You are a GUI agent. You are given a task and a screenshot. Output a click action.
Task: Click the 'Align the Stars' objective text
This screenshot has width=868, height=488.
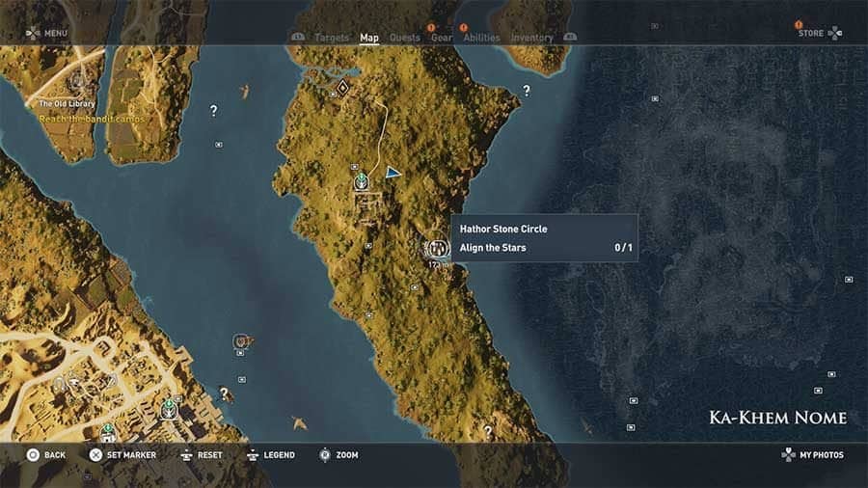pos(493,248)
